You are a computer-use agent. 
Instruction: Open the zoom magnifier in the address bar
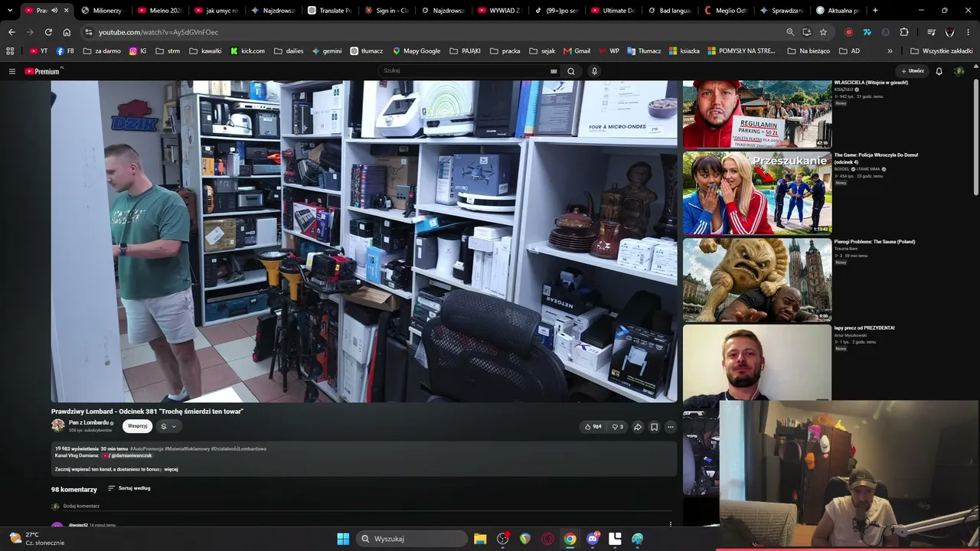click(x=790, y=32)
